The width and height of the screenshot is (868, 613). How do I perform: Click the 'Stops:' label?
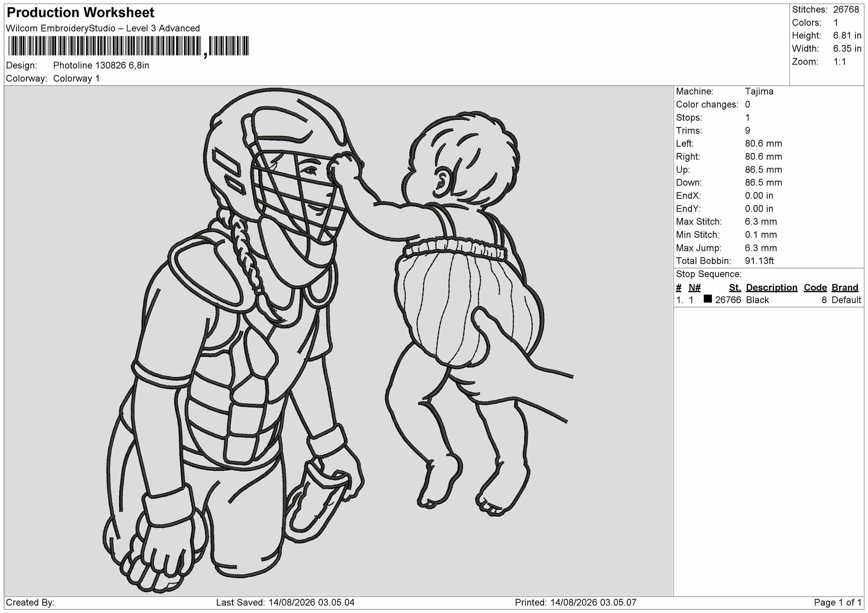point(689,118)
